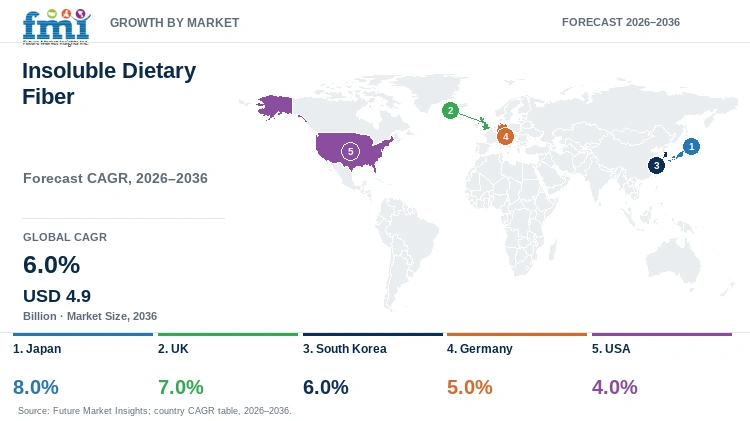Click the orange color bar above Germany
This screenshot has height=421, width=750.
pyautogui.click(x=517, y=334)
